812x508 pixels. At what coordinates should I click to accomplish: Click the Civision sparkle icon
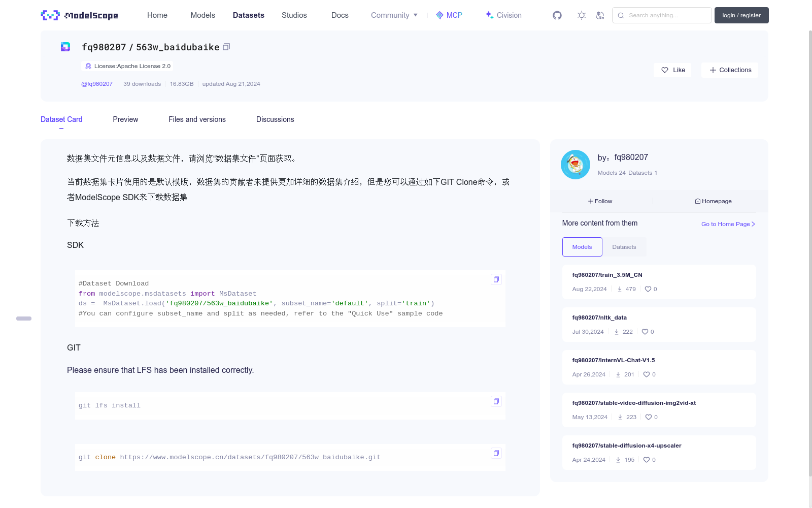(489, 15)
